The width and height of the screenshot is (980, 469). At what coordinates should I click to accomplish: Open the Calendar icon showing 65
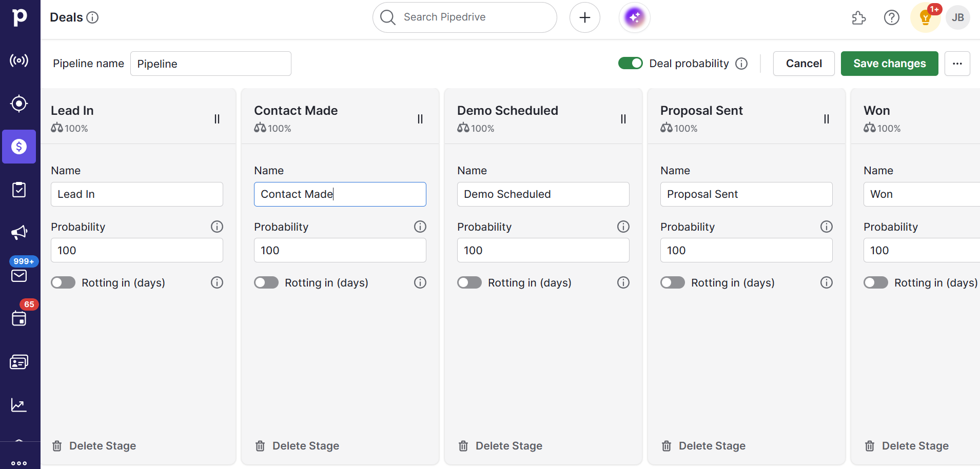click(19, 318)
